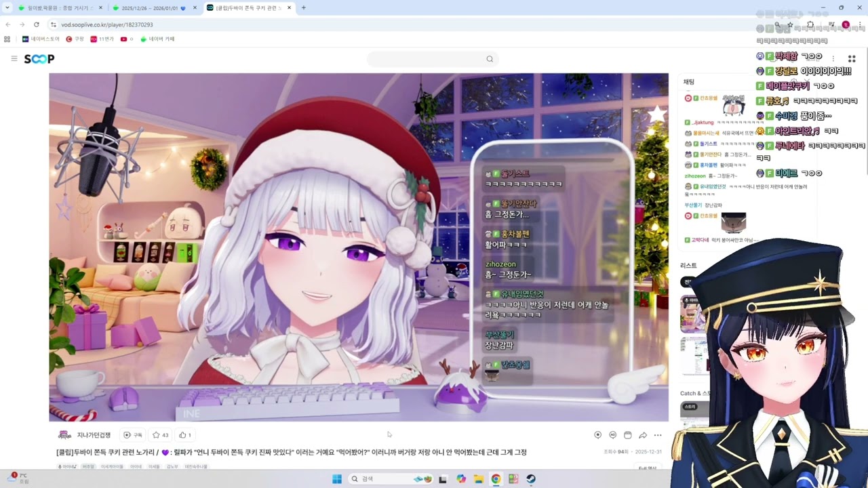Open Chrome from the taskbar
This screenshot has width=868, height=488.
(496, 479)
